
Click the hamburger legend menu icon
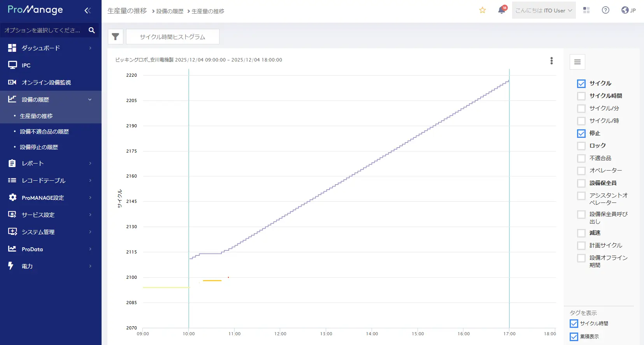[577, 62]
